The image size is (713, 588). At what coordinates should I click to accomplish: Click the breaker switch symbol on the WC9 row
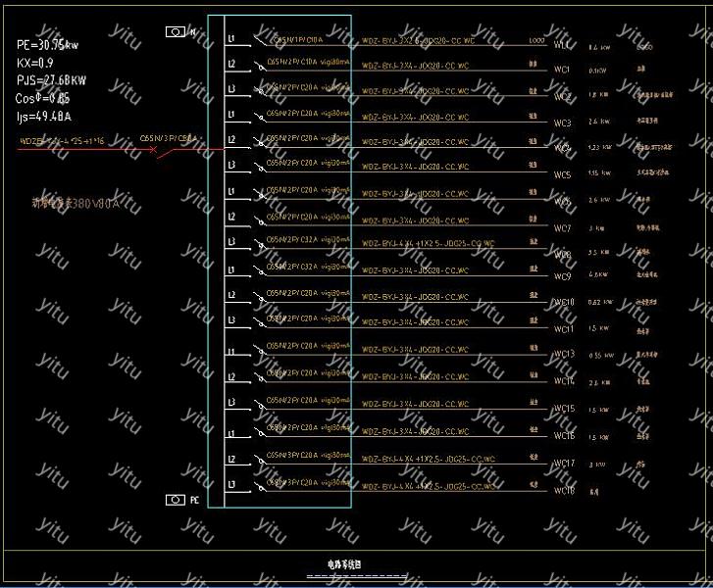click(258, 269)
